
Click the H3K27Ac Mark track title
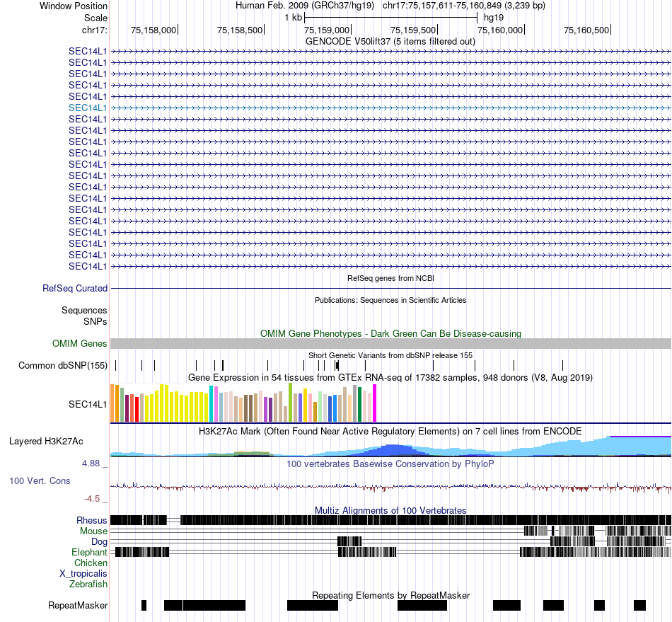coord(390,431)
